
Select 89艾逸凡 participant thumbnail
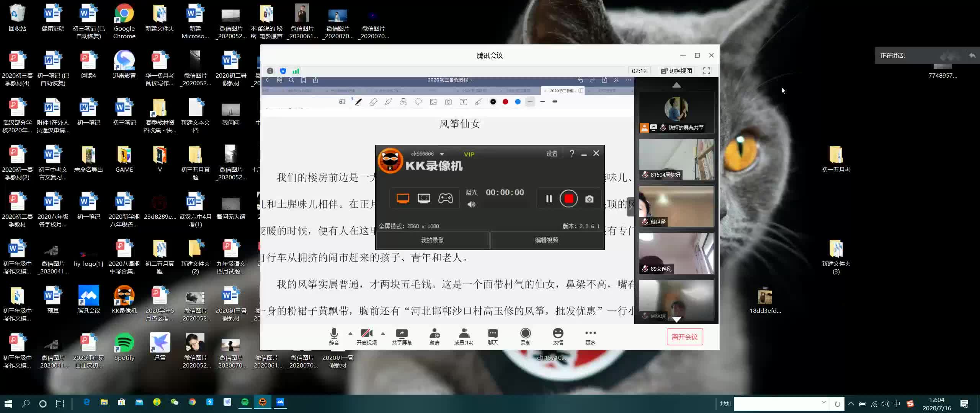coord(676,253)
